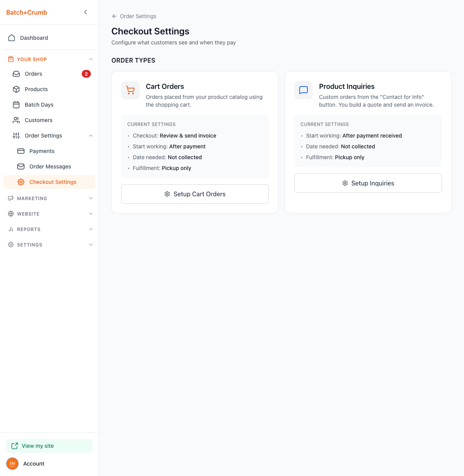Click the Customers people icon
Viewport: 464px width, 476px height.
click(16, 120)
